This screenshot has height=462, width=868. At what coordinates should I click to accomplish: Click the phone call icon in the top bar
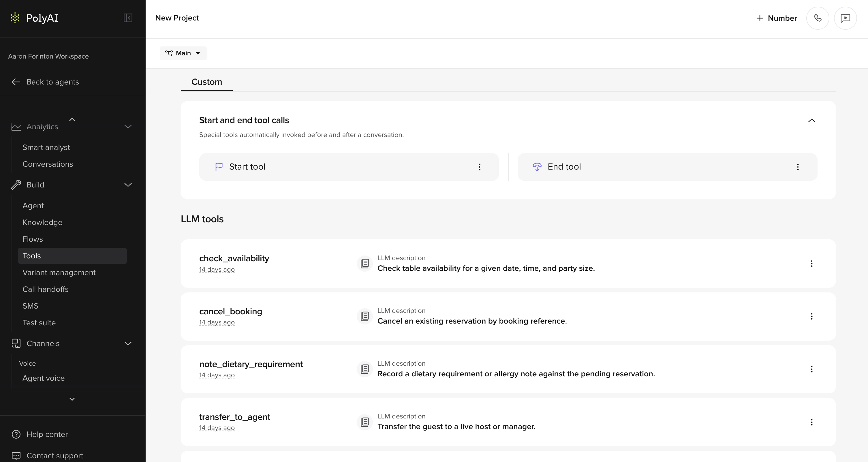pos(818,18)
